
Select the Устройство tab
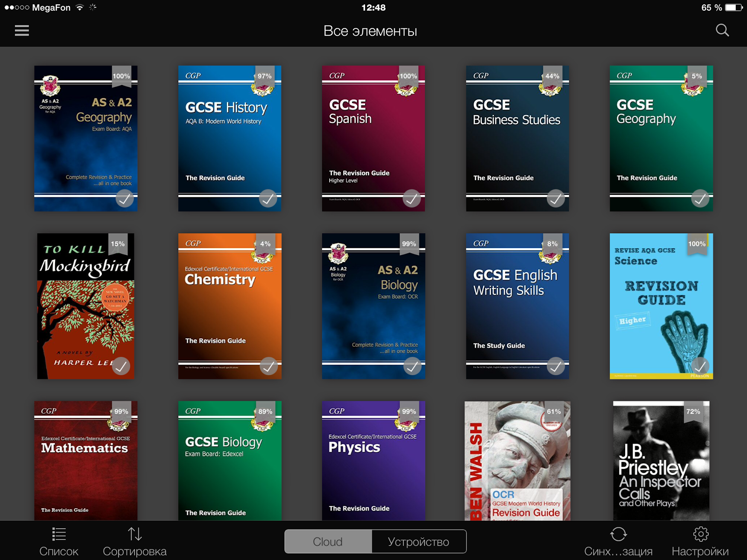[419, 541]
